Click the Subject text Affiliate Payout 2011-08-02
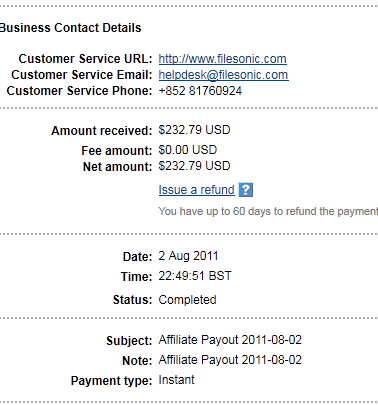The image size is (378, 405). [230, 340]
